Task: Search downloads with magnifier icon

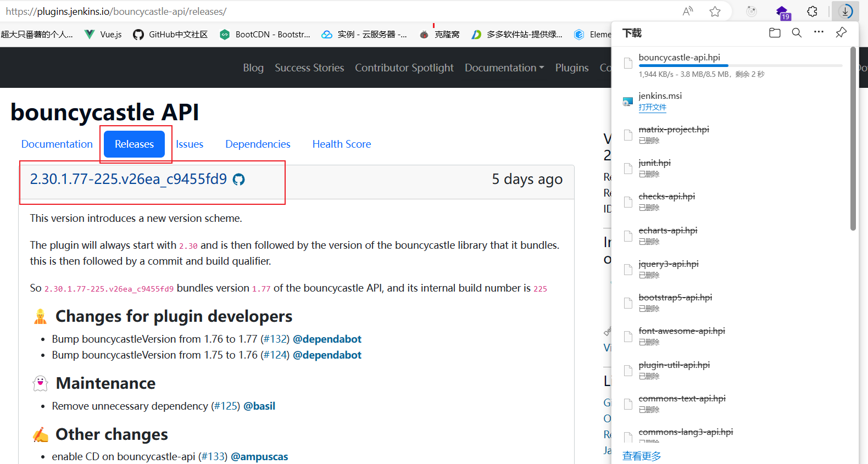Action: coord(797,33)
